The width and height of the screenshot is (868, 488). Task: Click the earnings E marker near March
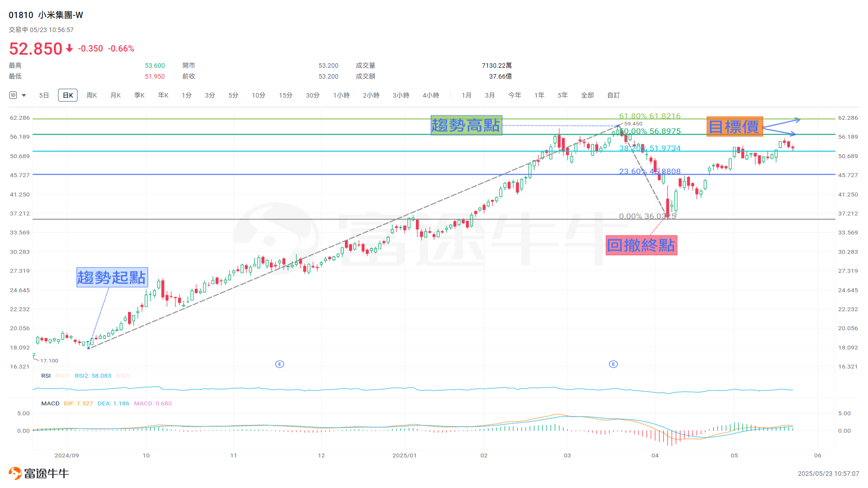coord(613,364)
